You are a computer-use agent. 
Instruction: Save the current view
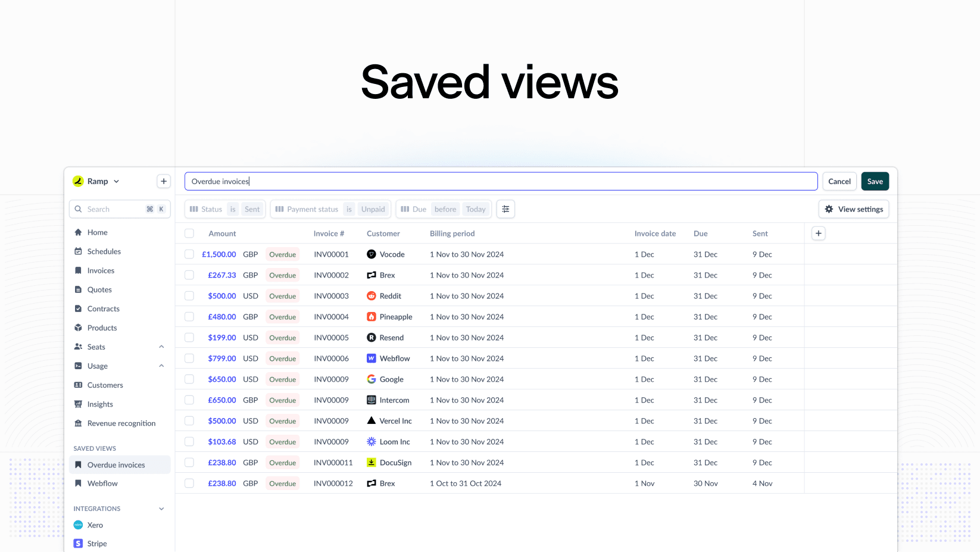pyautogui.click(x=875, y=181)
